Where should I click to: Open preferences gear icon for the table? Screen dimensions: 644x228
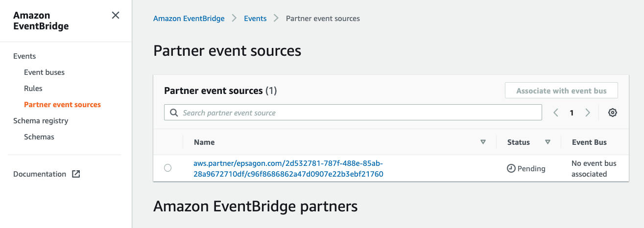coord(612,113)
